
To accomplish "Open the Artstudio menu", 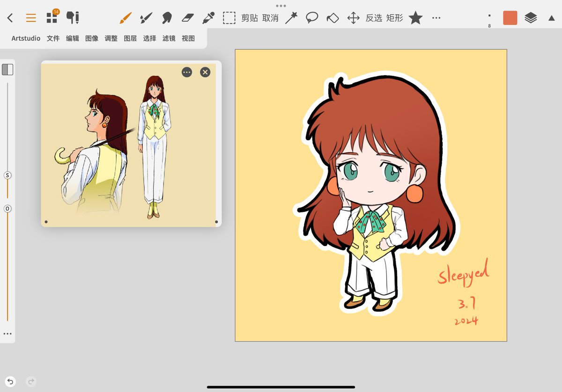I will pyautogui.click(x=26, y=38).
